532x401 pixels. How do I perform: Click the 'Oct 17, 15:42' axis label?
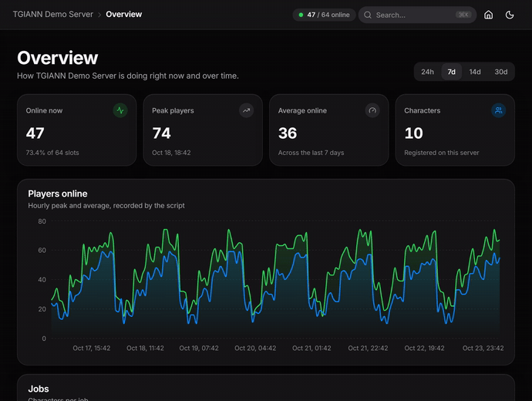[x=92, y=348]
